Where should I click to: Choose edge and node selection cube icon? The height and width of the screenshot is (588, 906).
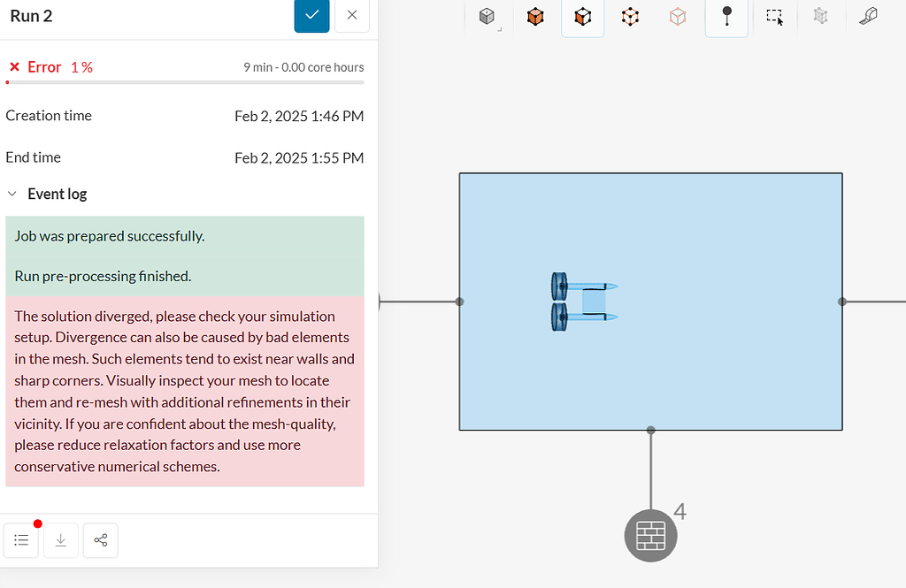click(630, 17)
